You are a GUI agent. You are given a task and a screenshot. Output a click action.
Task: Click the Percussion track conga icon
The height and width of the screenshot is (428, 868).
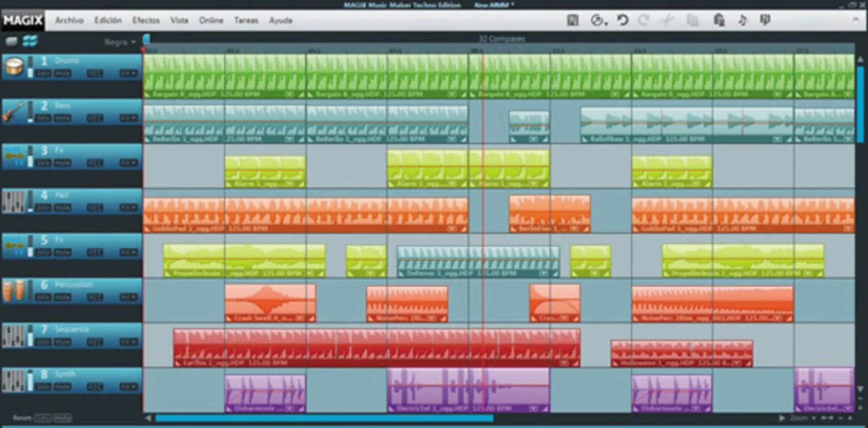14,291
